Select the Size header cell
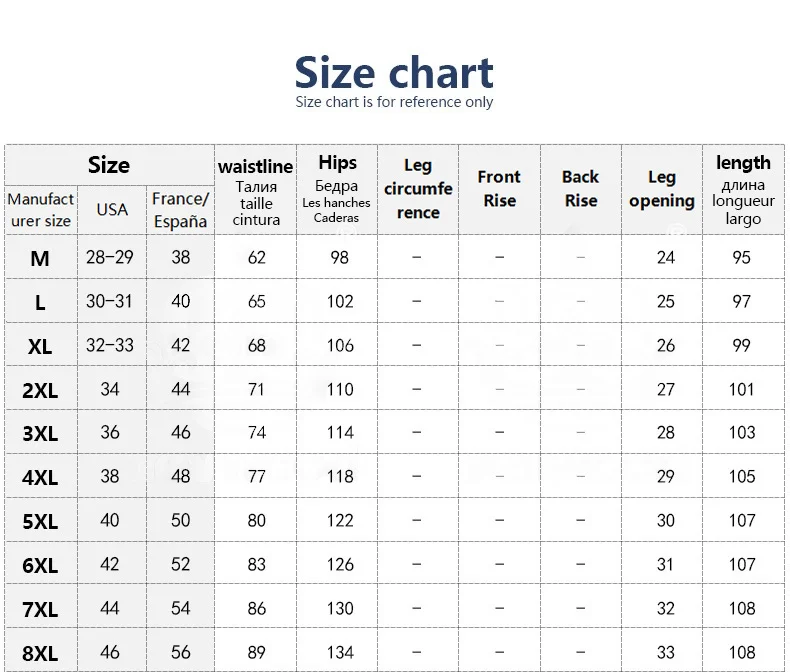The width and height of the screenshot is (790, 672). pyautogui.click(x=109, y=165)
